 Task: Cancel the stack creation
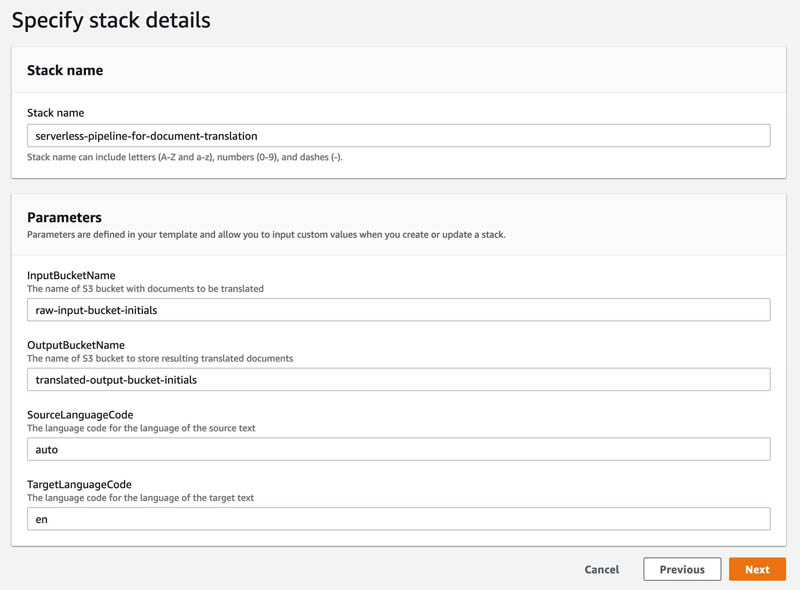[602, 569]
